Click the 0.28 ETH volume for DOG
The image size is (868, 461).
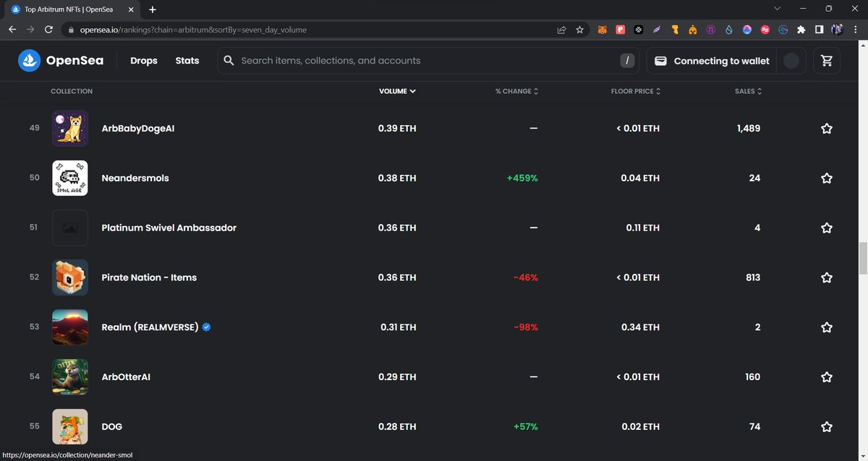(x=397, y=427)
